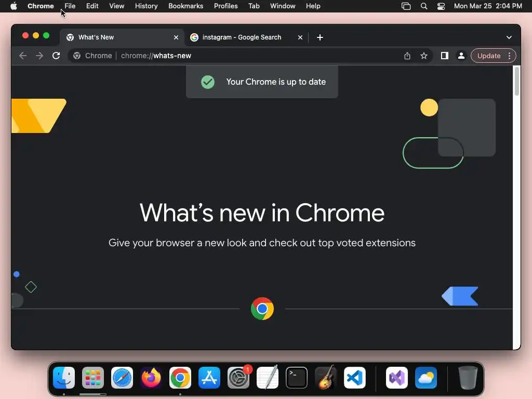Open the Weather app from the Dock
The image size is (532, 399).
point(426,378)
